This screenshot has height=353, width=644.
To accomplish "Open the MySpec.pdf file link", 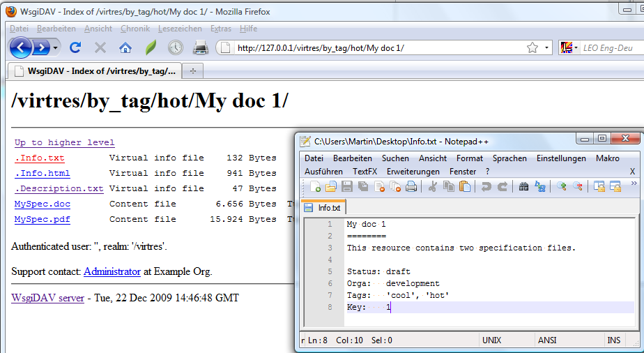I will pyautogui.click(x=43, y=219).
